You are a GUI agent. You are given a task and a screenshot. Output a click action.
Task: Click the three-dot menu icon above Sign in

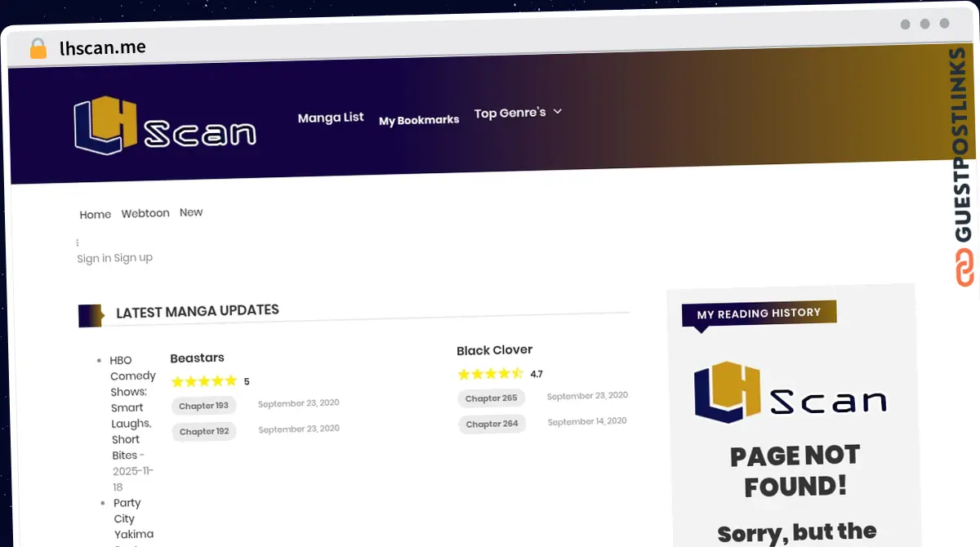point(78,242)
